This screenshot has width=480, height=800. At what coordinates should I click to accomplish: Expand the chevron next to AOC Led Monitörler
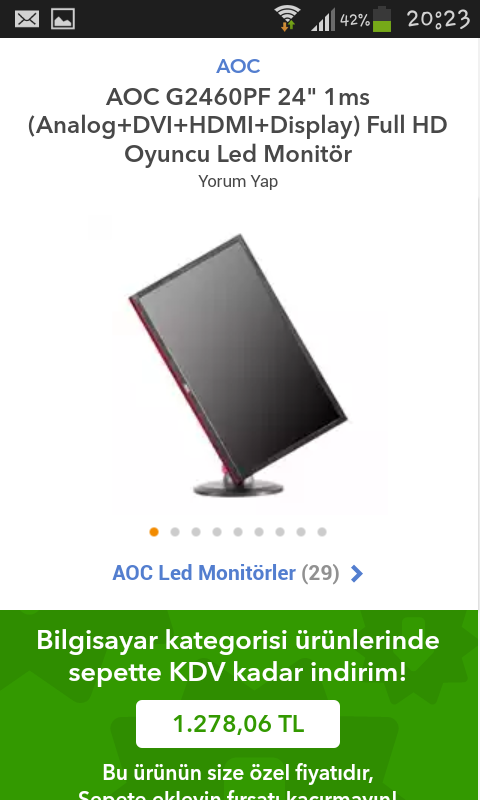coord(357,573)
